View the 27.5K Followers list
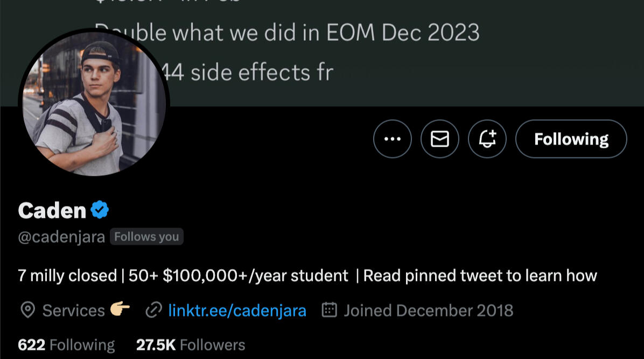Image resolution: width=644 pixels, height=359 pixels. [191, 345]
